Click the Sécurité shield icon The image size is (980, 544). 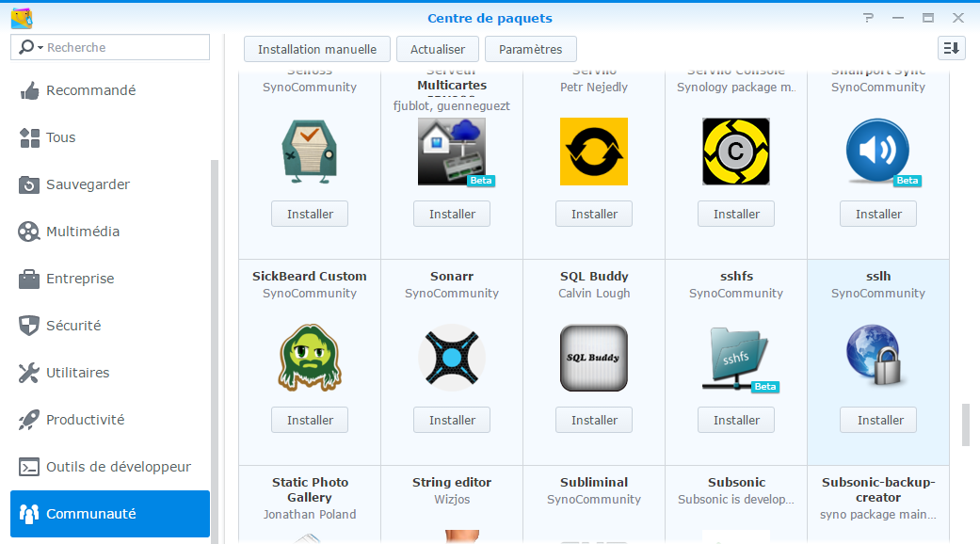29,326
